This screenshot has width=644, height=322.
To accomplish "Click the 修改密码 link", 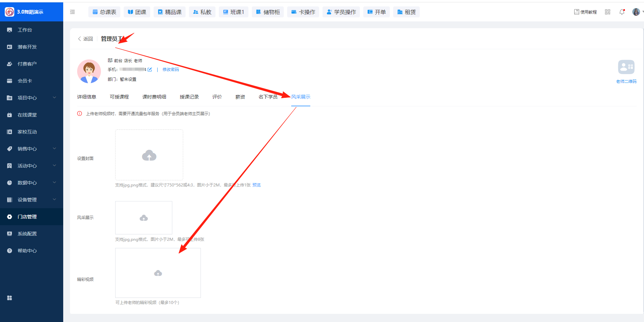I will click(x=171, y=70).
